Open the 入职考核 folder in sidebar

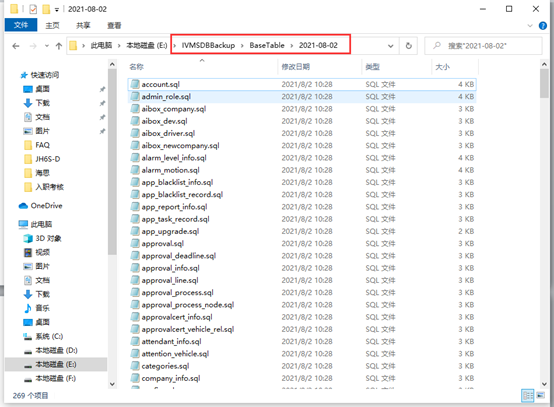(49, 187)
